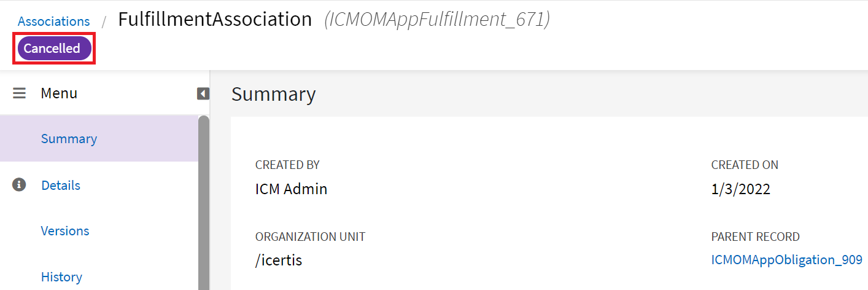The height and width of the screenshot is (290, 868).
Task: Click the ICMOMAppFulfillment_671 record code
Action: click(437, 20)
